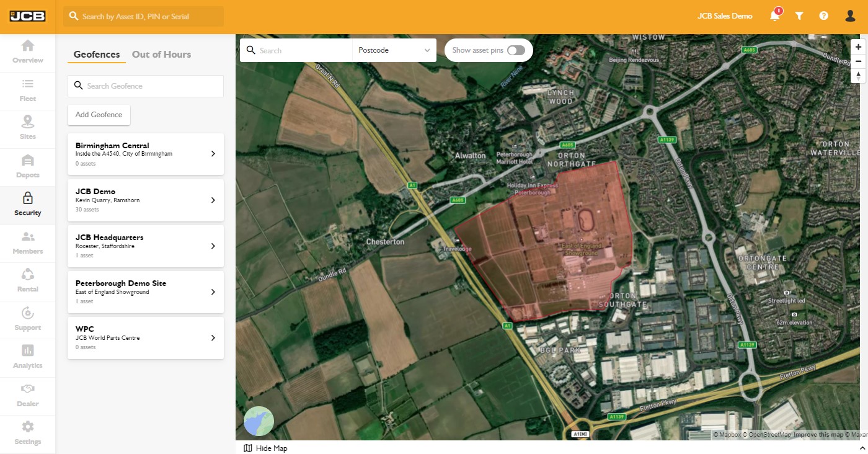The width and height of the screenshot is (868, 454).
Task: Open the Rental section
Action: point(27,281)
